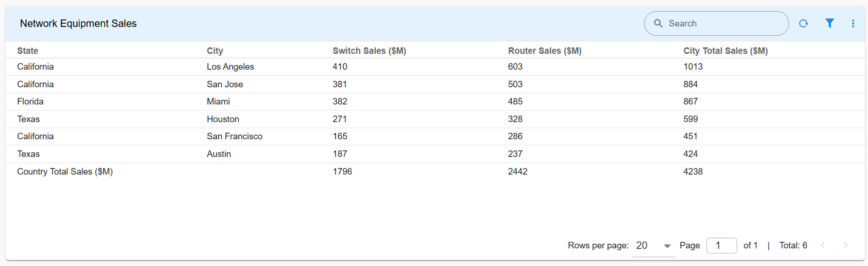Go to previous page arrow
Image resolution: width=868 pixels, height=266 pixels.
click(822, 245)
